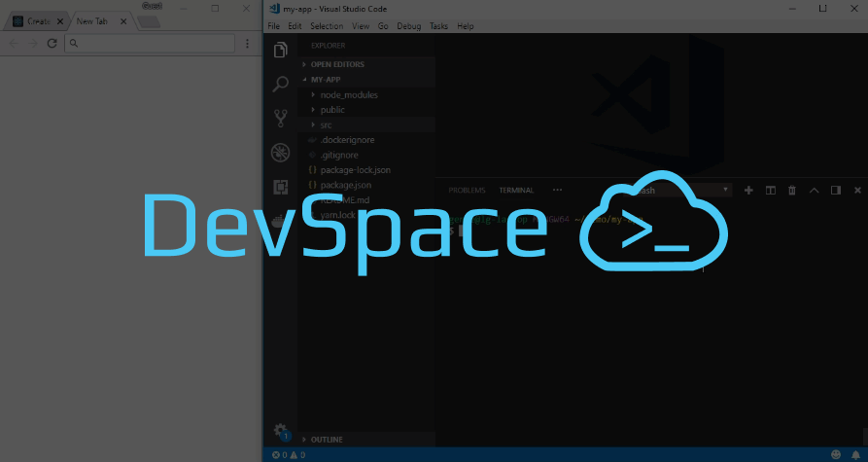868x462 pixels.
Task: Open the Source Control view
Action: point(280,118)
